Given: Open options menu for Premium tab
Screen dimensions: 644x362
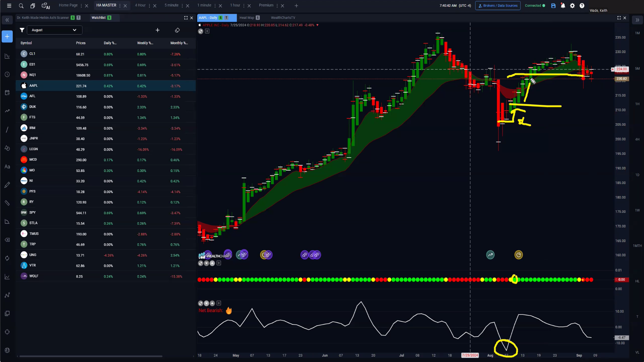Looking at the screenshot, I should tap(277, 6).
